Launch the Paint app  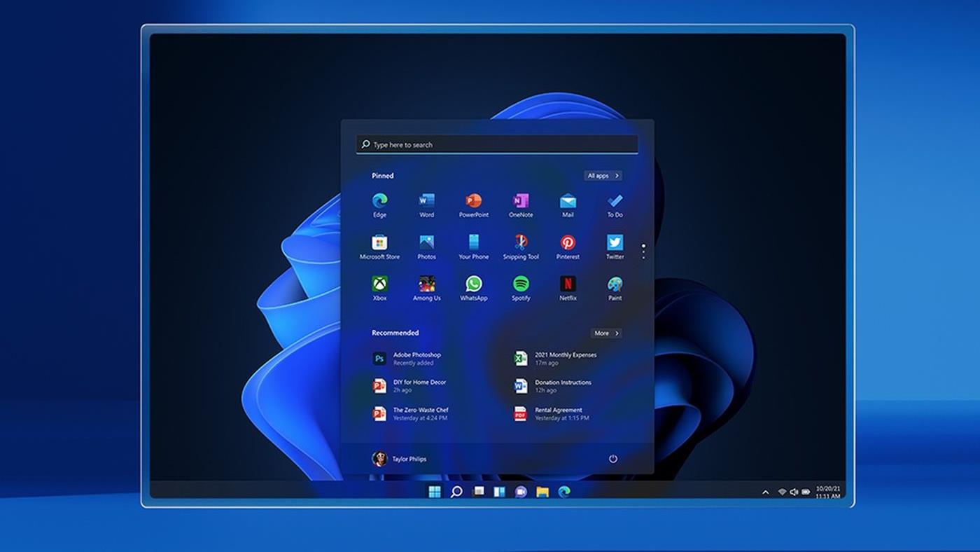coord(615,284)
